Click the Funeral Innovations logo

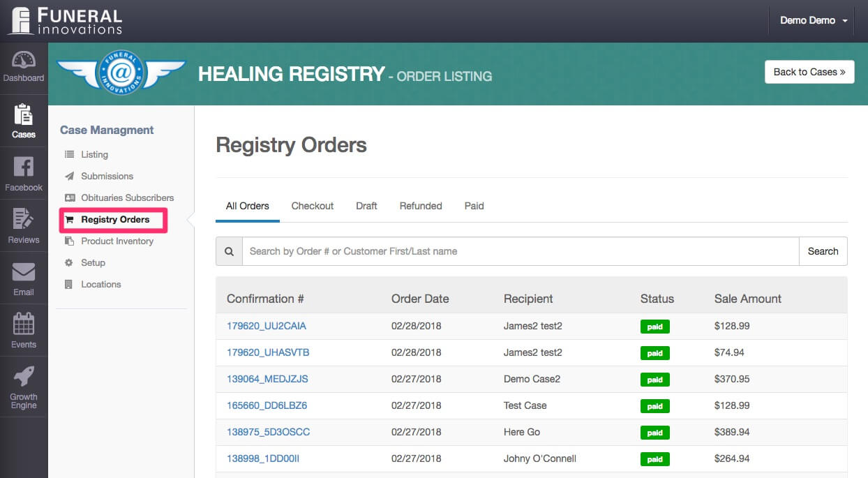pyautogui.click(x=65, y=20)
